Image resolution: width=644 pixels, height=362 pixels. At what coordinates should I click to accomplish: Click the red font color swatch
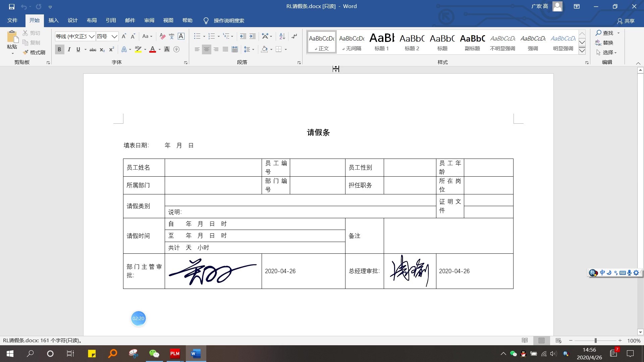(x=153, y=50)
